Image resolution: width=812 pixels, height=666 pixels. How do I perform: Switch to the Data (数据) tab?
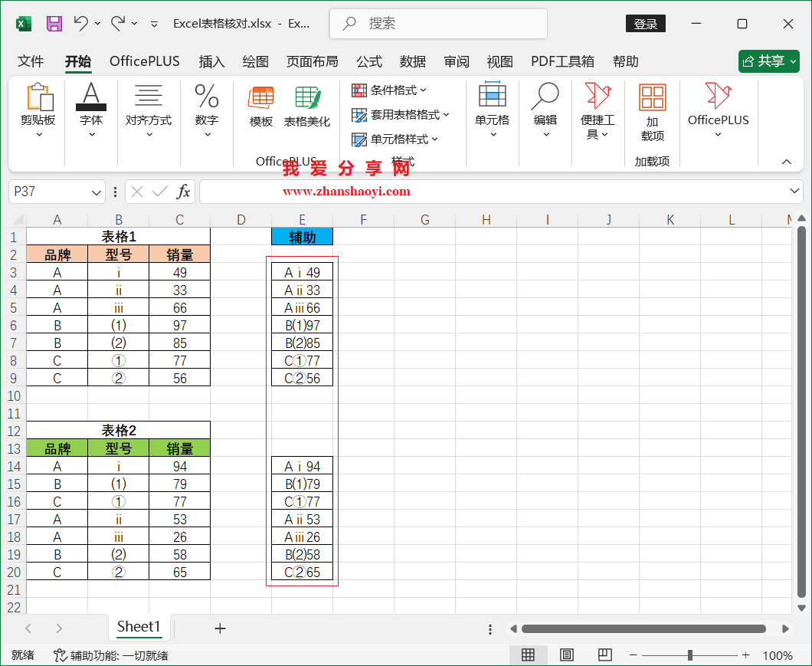(413, 61)
